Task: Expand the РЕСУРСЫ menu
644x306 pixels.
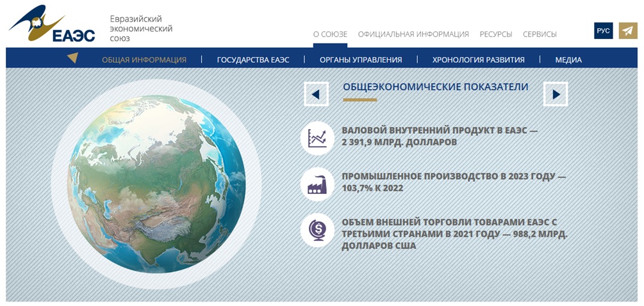Action: coord(495,34)
